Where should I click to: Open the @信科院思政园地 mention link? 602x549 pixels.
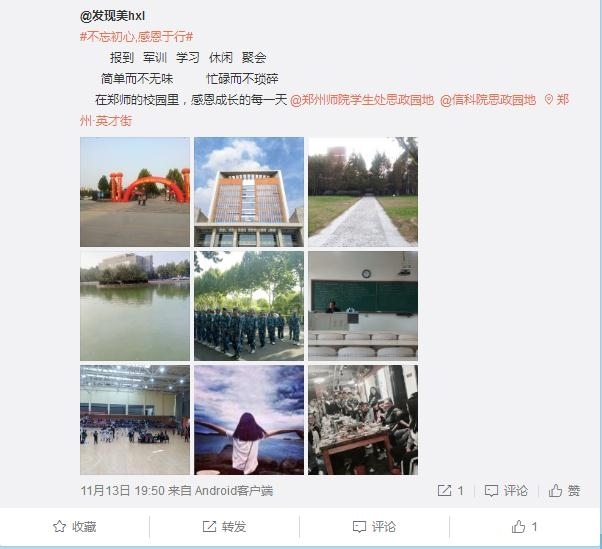click(488, 100)
